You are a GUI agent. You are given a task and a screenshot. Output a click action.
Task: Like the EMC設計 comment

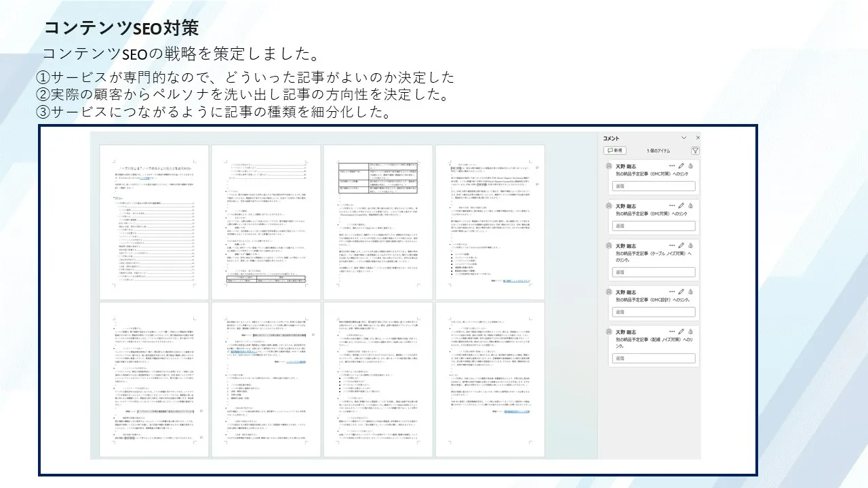point(690,292)
